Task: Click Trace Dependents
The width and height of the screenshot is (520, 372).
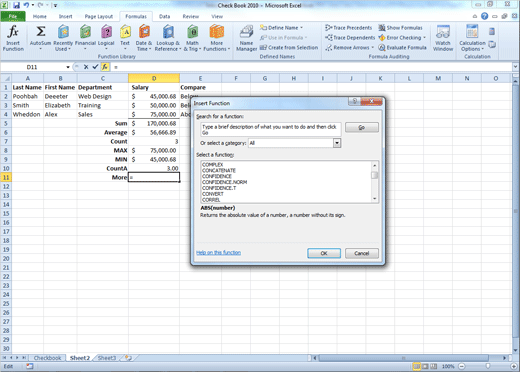Action: [350, 38]
